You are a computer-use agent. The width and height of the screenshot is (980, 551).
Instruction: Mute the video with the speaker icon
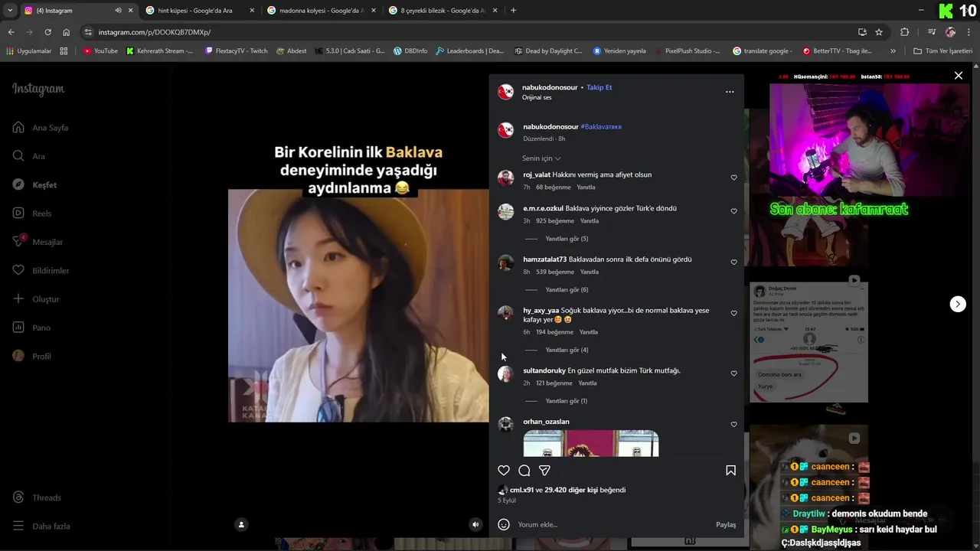click(x=475, y=524)
